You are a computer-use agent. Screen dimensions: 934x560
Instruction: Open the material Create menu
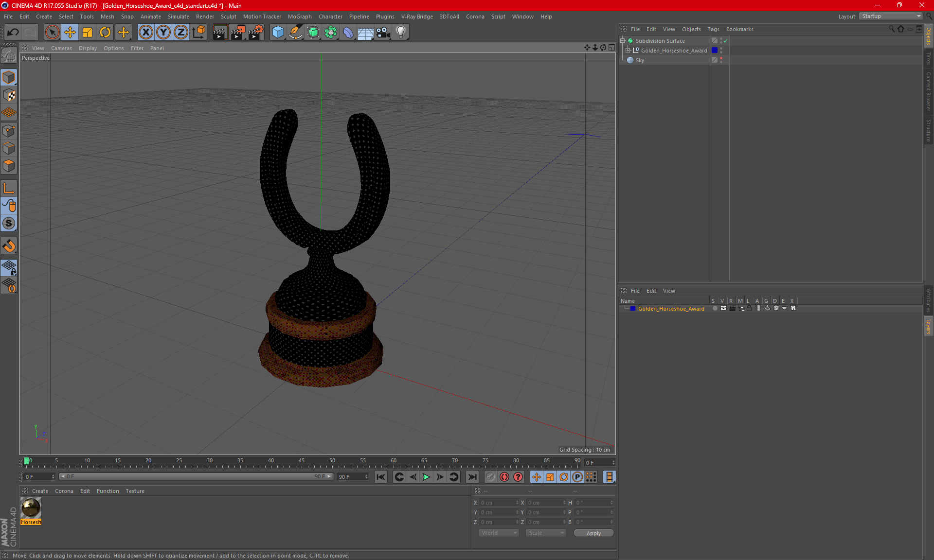click(x=40, y=491)
